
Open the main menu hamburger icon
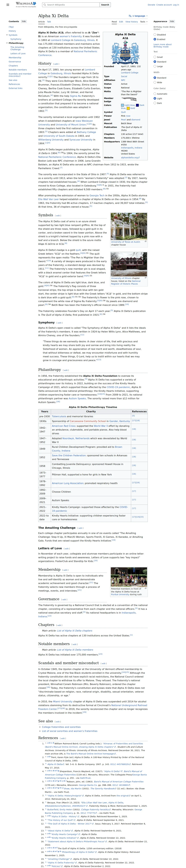coord(8,5)
